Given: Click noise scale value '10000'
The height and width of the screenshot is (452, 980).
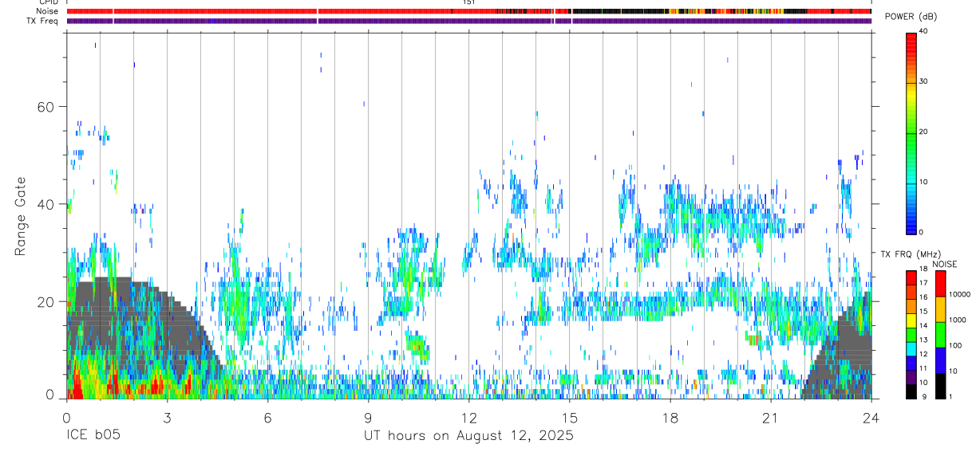Looking at the screenshot, I should tap(959, 295).
